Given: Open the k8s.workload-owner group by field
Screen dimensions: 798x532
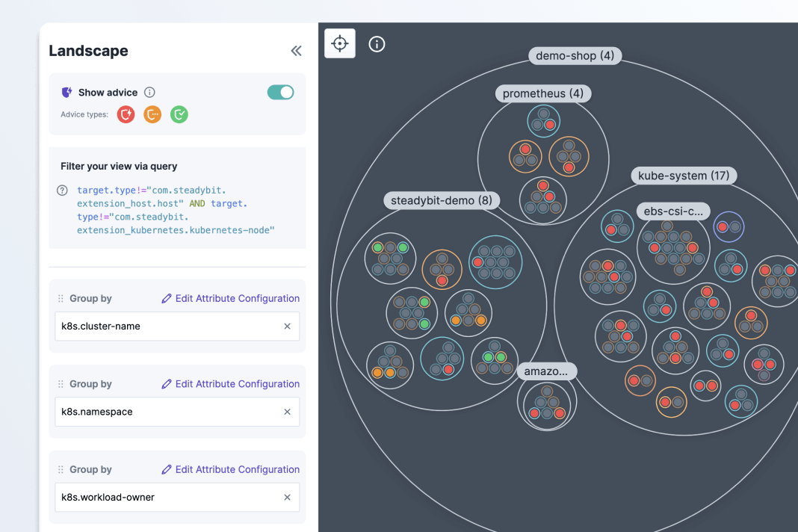Looking at the screenshot, I should point(168,497).
